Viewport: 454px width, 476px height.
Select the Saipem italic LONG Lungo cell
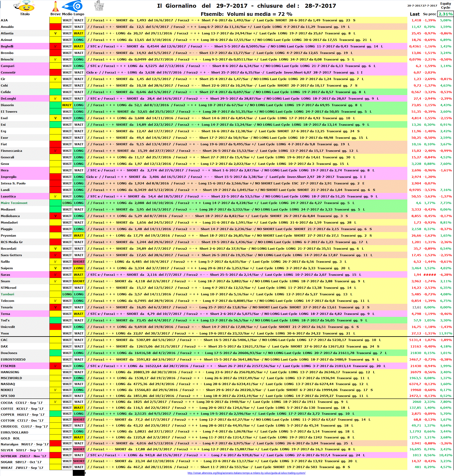[79, 268]
